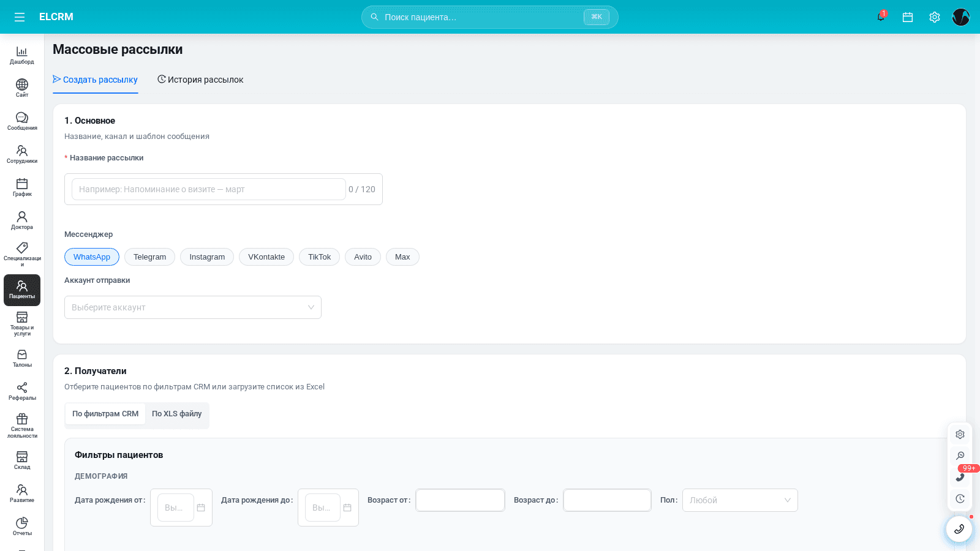
Task: Open Пациенты in the sidebar
Action: [x=22, y=290]
